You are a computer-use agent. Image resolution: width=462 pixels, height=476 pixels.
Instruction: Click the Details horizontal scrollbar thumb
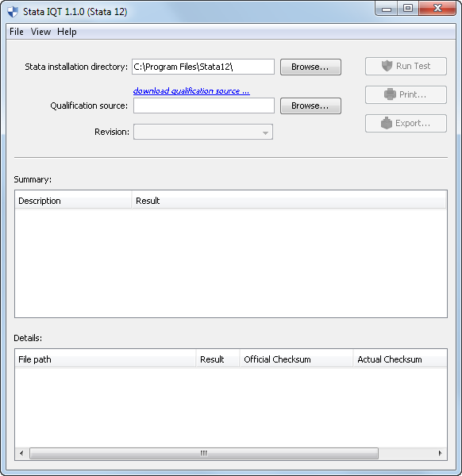(x=204, y=454)
